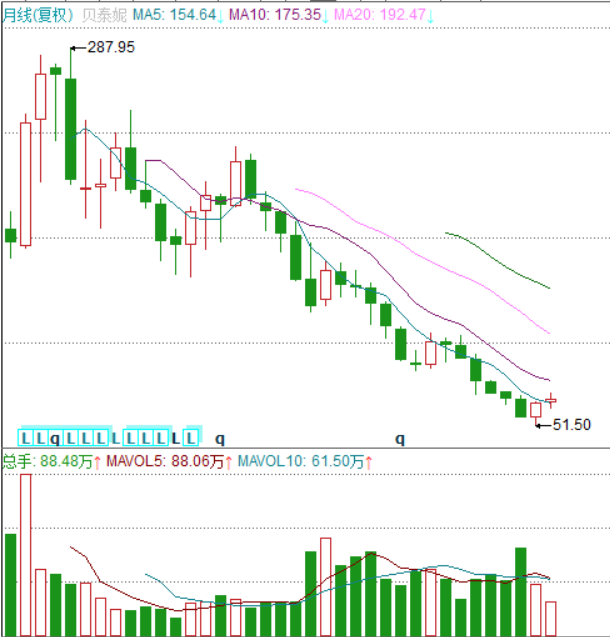Select the latest small red candle on the right
The image size is (610, 637).
pos(551,401)
